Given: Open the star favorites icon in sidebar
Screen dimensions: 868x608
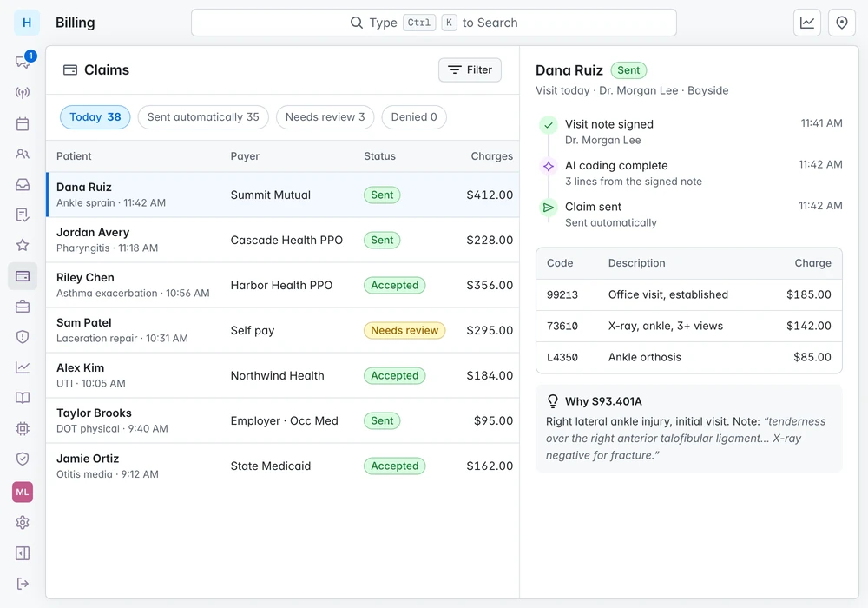Looking at the screenshot, I should 23,245.
